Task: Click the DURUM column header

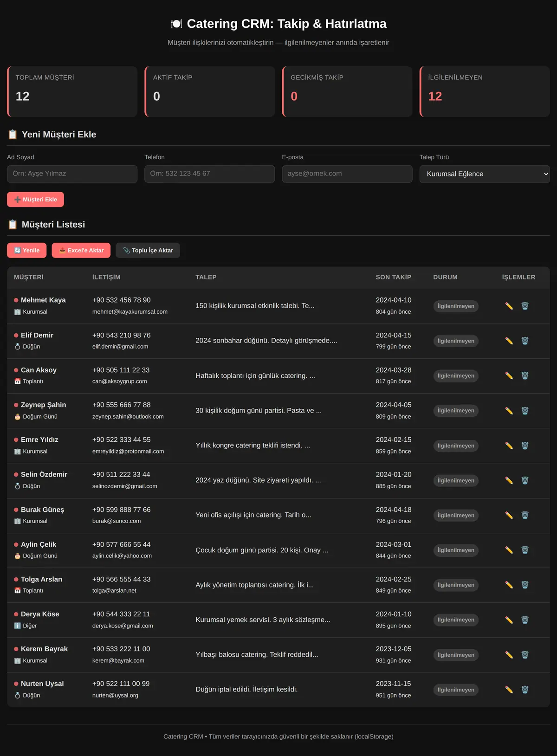Action: (x=445, y=277)
